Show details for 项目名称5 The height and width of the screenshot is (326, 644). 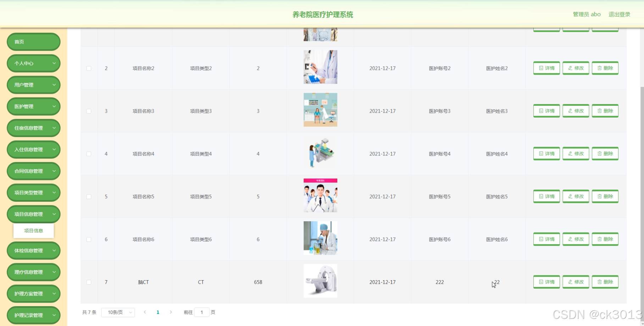(x=546, y=196)
